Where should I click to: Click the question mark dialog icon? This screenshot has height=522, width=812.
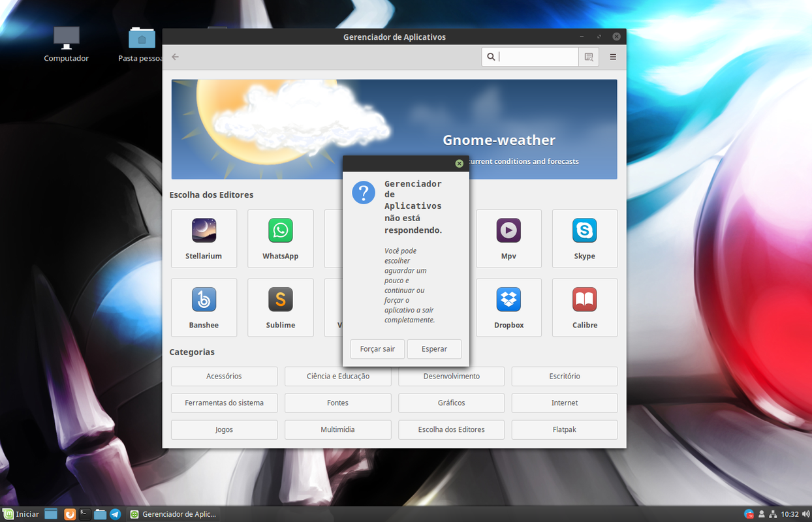click(x=364, y=192)
